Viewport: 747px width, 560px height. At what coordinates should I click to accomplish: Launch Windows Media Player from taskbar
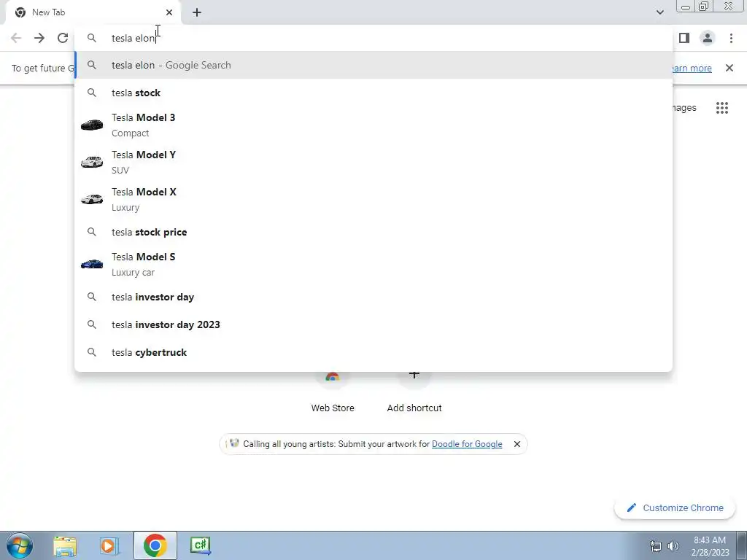[109, 545]
